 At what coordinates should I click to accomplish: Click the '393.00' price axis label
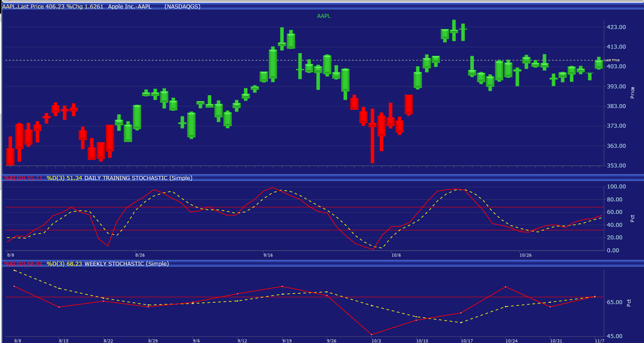[617, 87]
